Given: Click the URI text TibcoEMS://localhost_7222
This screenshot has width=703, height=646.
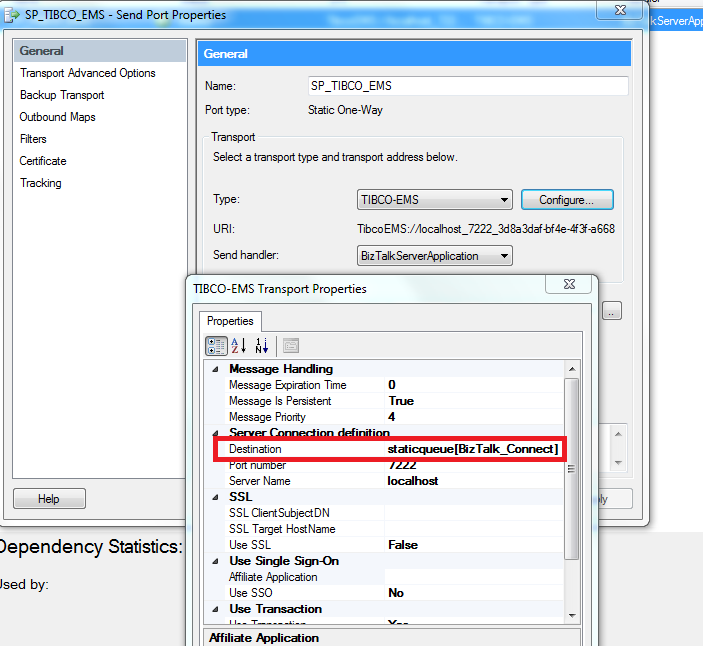Looking at the screenshot, I should point(486,229).
